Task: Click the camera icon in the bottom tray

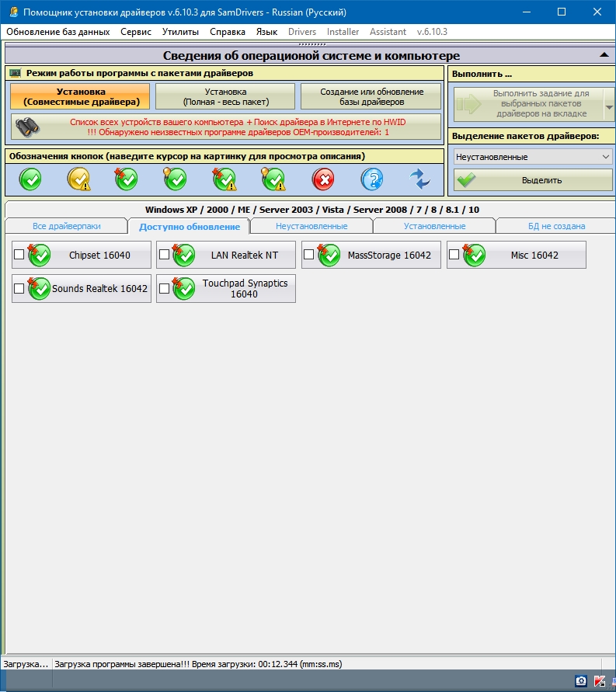Action: tap(580, 681)
